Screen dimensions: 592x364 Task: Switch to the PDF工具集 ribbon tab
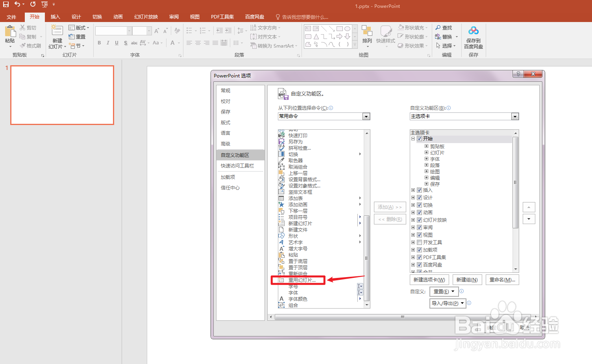(222, 17)
